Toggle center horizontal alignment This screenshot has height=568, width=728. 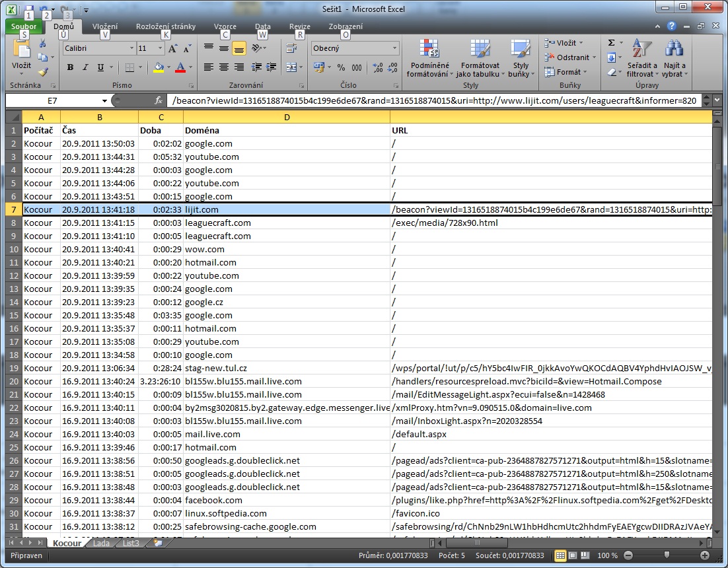[x=224, y=67]
